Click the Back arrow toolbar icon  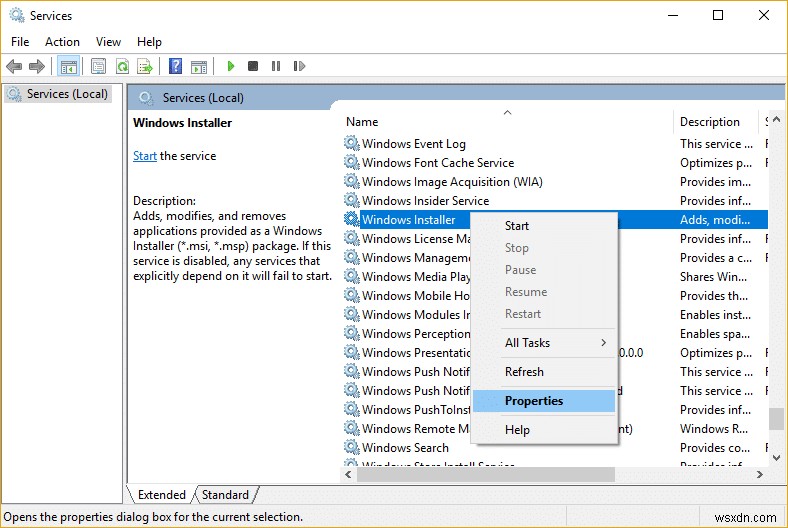coord(14,66)
